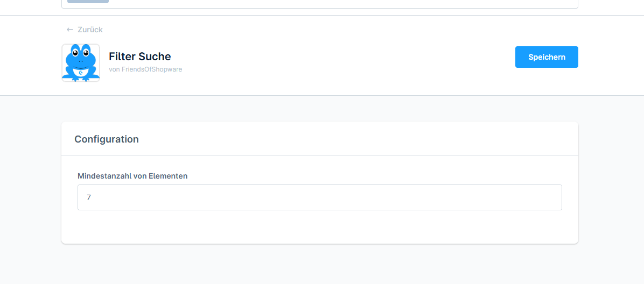Go back via the Zurück link
Image resolution: width=644 pixels, height=284 pixels.
pos(89,30)
